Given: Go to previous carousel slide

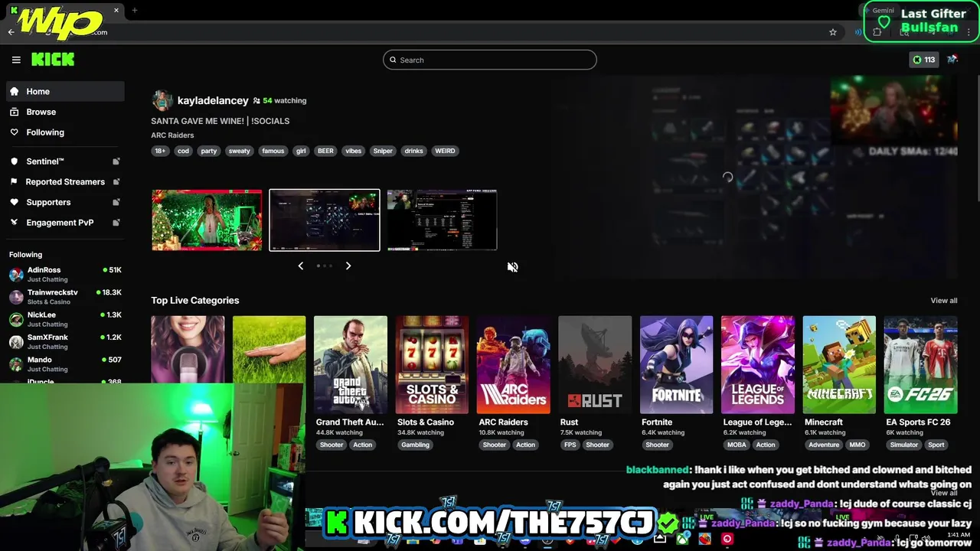Looking at the screenshot, I should click(301, 266).
